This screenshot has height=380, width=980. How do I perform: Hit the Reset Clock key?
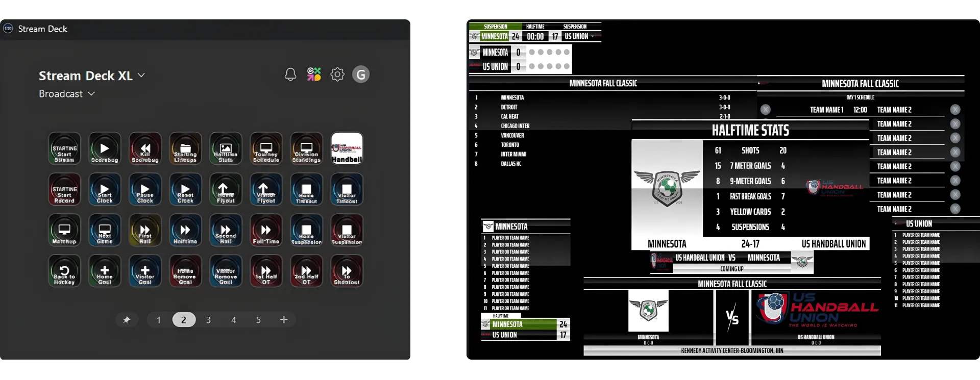[185, 189]
